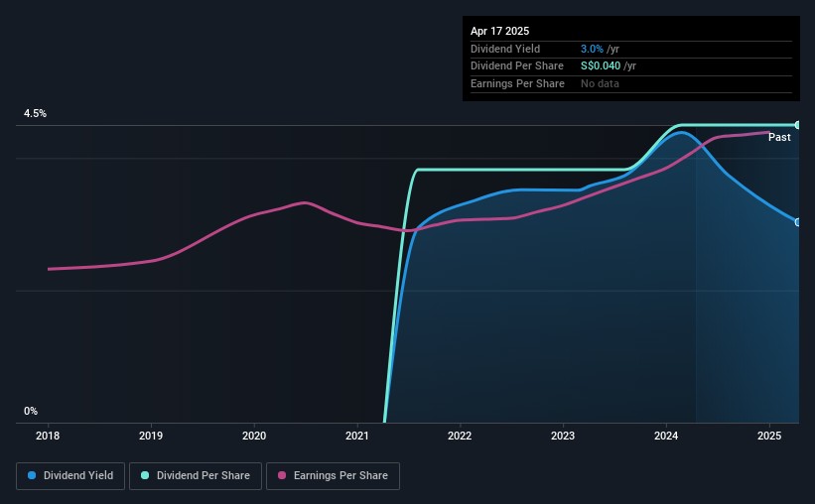Toggle the Dividend Per Share legend series
The width and height of the screenshot is (815, 504).
coord(195,476)
